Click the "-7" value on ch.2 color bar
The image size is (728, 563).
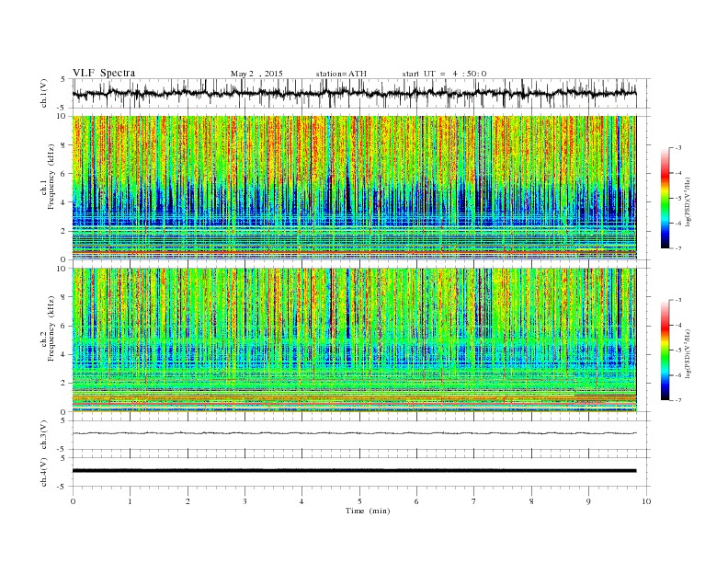(677, 400)
